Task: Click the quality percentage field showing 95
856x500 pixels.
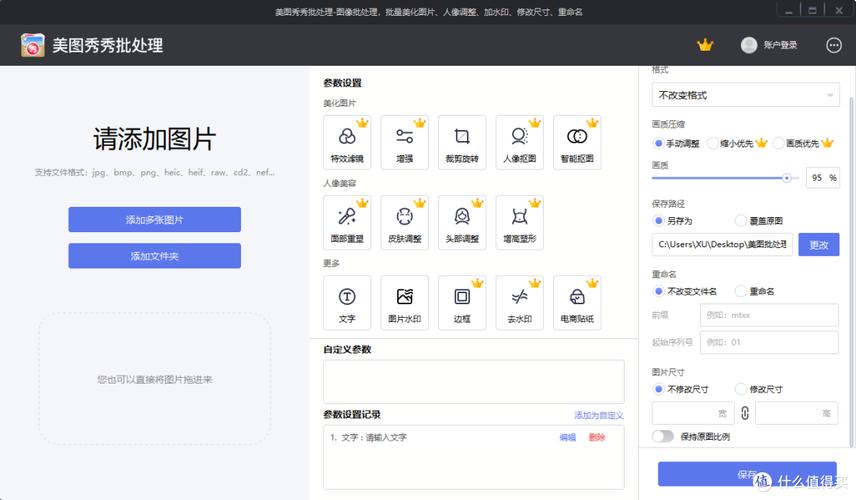Action: pyautogui.click(x=822, y=178)
